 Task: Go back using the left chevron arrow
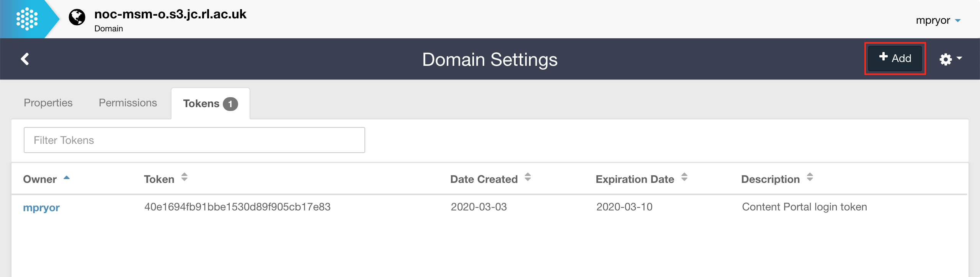[25, 59]
